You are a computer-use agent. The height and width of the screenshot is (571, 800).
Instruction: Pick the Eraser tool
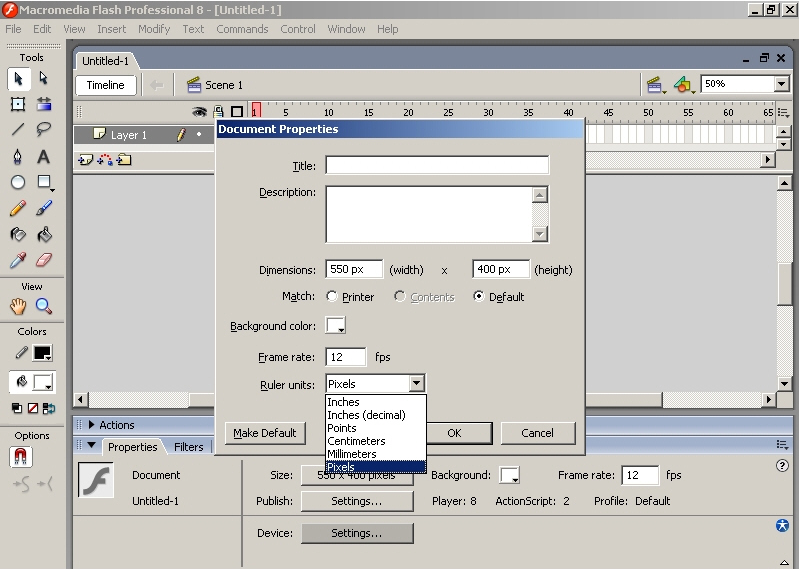click(x=44, y=260)
